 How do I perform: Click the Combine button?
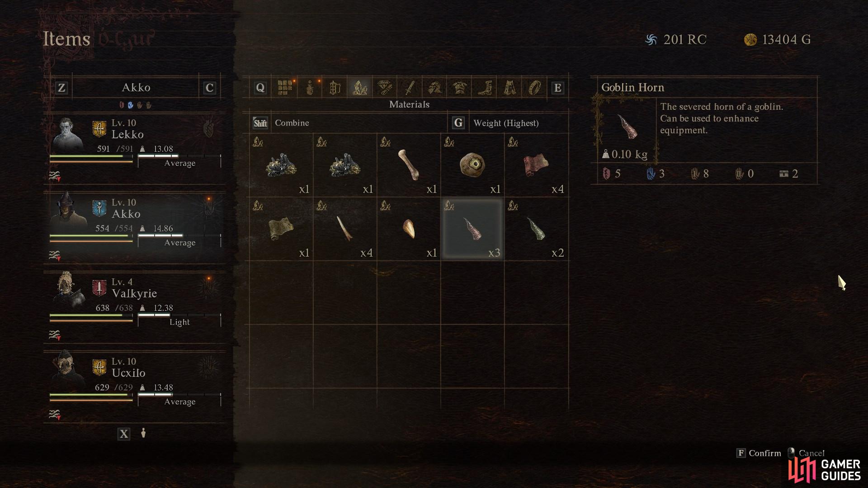click(282, 123)
